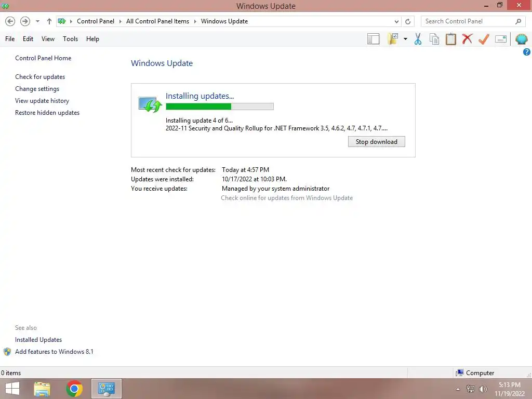Click the window title bar system icon
532x399 pixels.
coord(5,6)
